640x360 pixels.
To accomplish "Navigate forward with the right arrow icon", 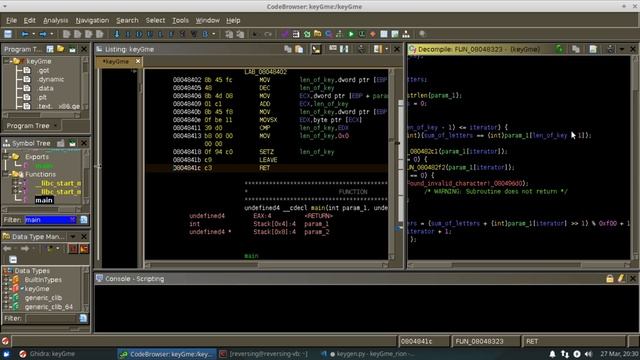I will tap(42, 34).
